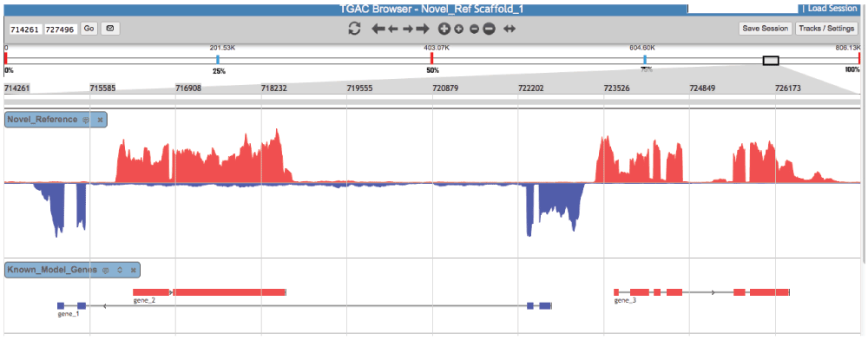The height and width of the screenshot is (340, 868).
Task: Open the envelope share icon
Action: tap(109, 29)
